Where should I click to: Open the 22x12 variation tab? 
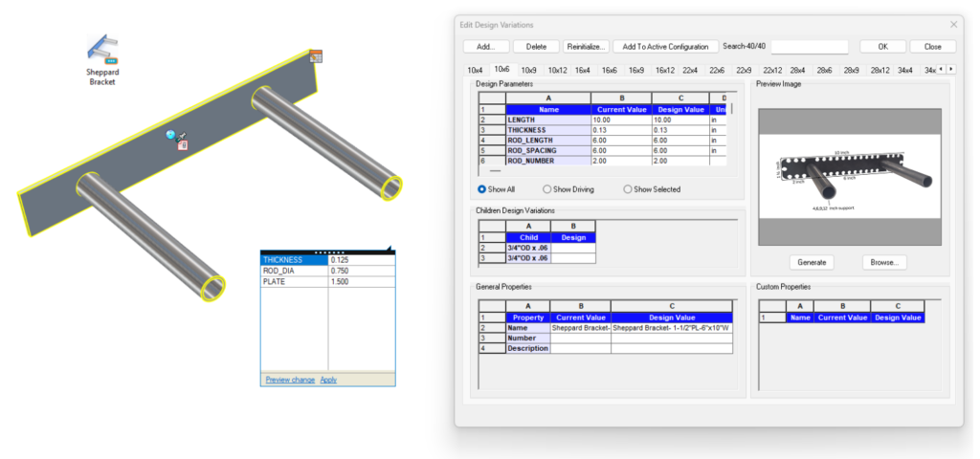[x=772, y=71]
